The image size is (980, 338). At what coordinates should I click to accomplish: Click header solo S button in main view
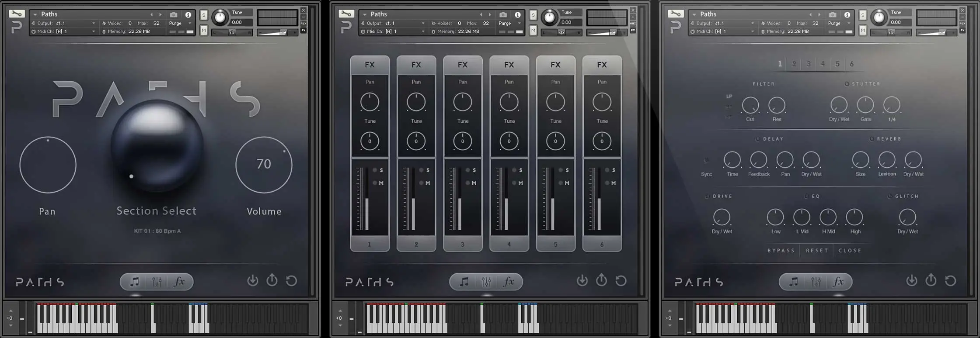tap(204, 15)
